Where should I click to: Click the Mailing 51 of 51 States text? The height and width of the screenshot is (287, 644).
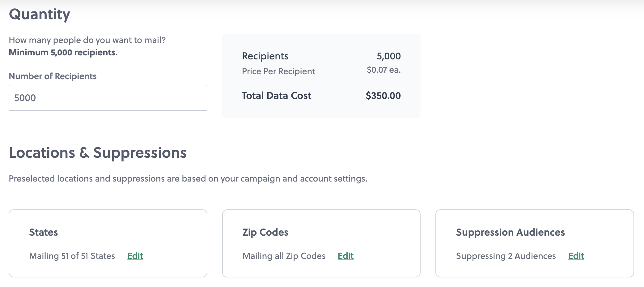72,256
